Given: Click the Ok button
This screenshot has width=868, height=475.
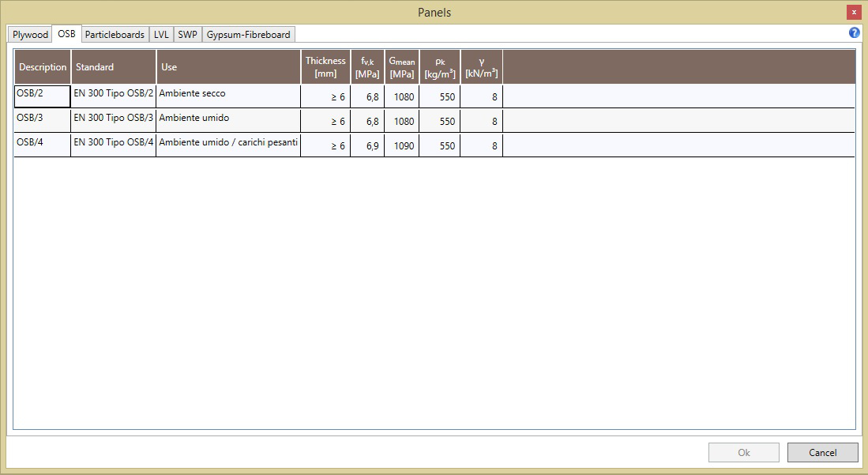Looking at the screenshot, I should tap(744, 452).
